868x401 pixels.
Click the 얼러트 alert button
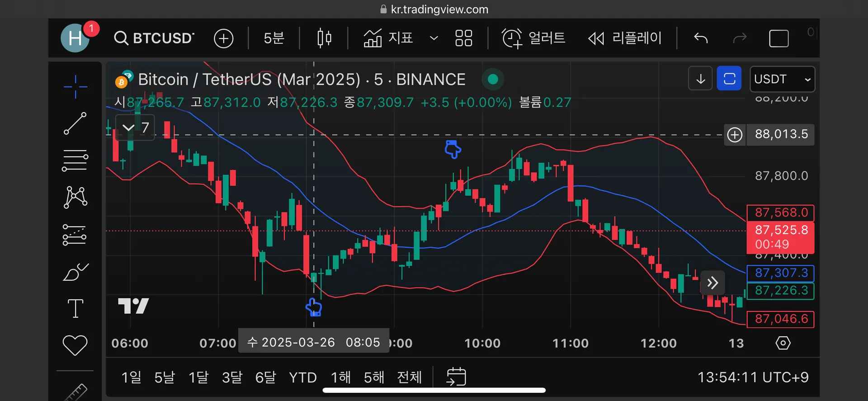[x=534, y=38]
